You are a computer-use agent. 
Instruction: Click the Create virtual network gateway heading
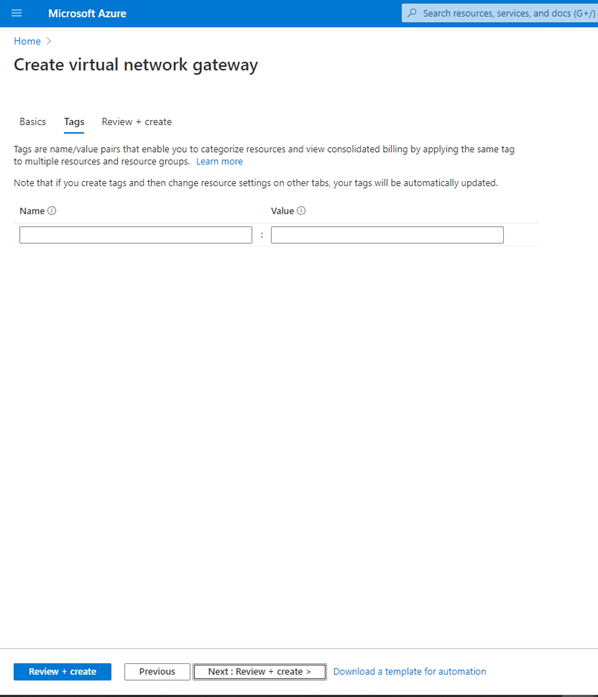(x=136, y=65)
